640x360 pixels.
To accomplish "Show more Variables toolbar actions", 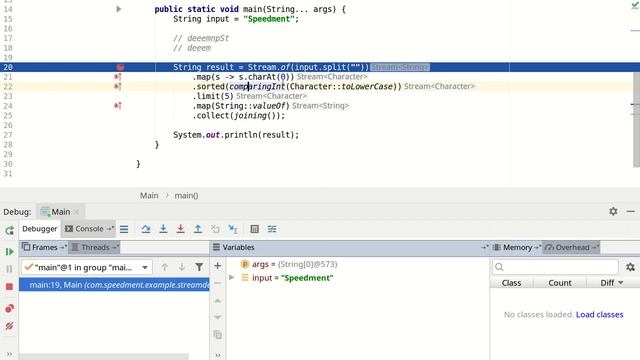I will [x=218, y=355].
